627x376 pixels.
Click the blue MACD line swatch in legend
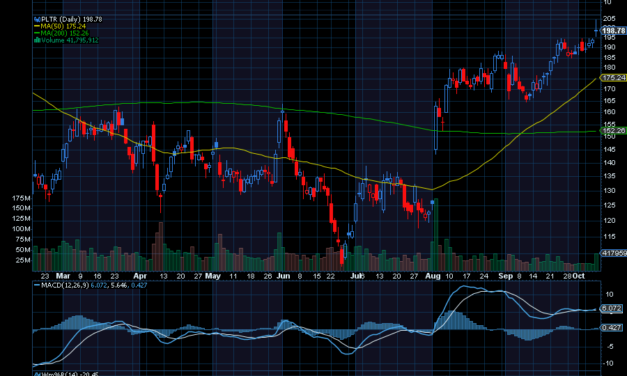(x=37, y=285)
